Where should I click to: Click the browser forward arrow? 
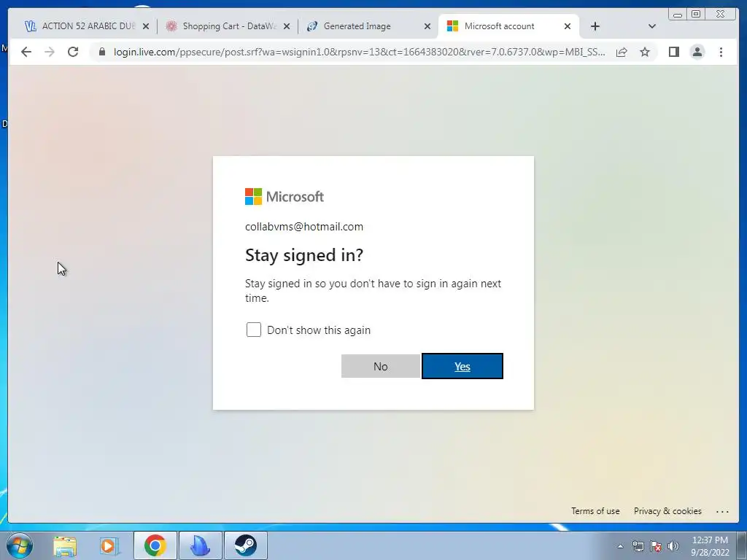click(50, 52)
